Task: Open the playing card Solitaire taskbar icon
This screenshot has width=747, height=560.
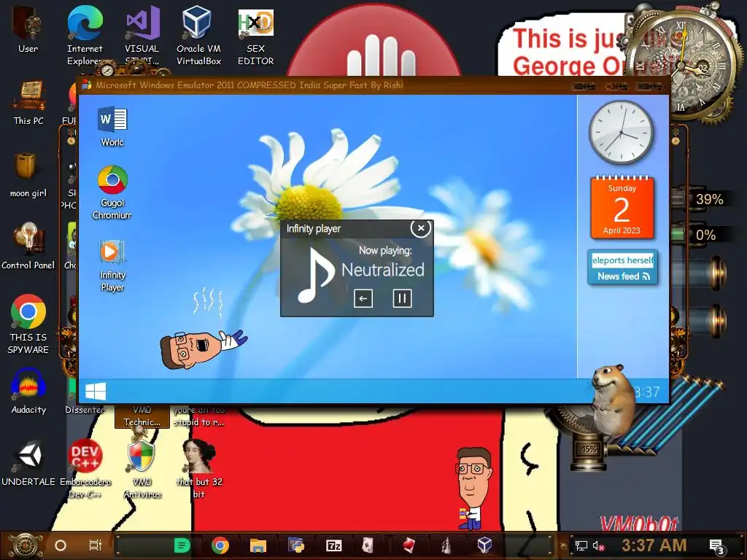Action: 367,545
